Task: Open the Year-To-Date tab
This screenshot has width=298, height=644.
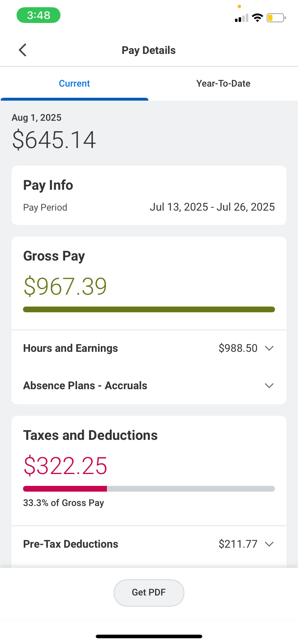Action: 223,83
